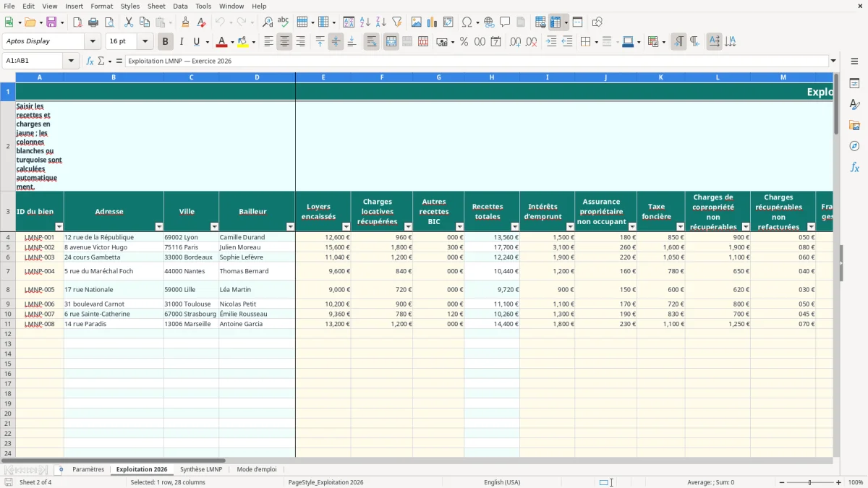The width and height of the screenshot is (868, 488).
Task: Switch to the Paramètres sheet tab
Action: click(x=88, y=470)
